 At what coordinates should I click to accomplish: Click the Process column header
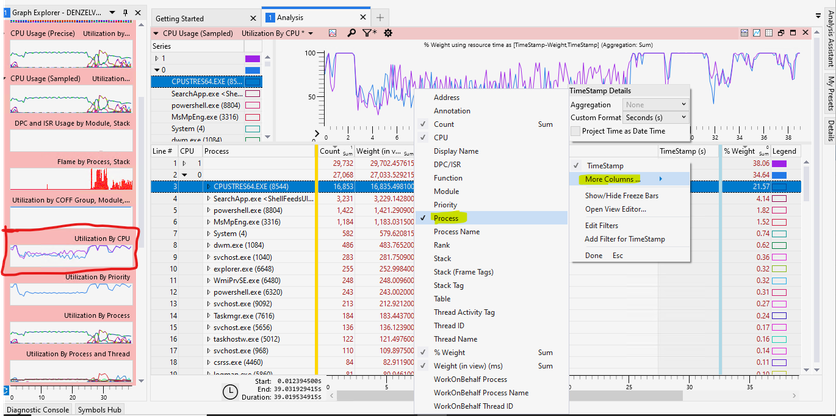pyautogui.click(x=259, y=151)
